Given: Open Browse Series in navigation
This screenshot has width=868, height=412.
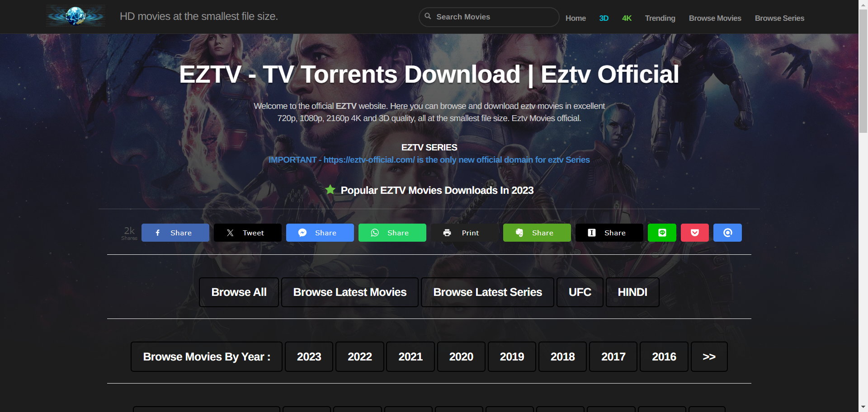Looking at the screenshot, I should tap(779, 18).
